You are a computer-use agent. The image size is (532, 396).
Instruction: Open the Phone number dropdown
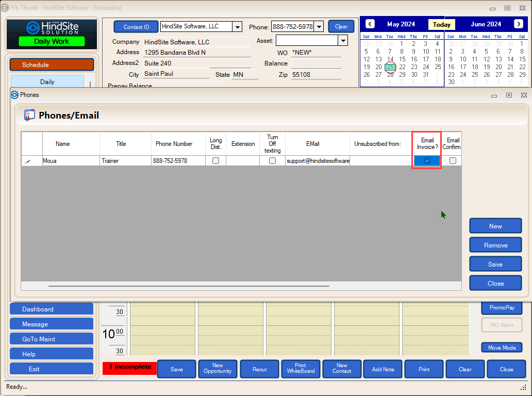click(x=318, y=27)
